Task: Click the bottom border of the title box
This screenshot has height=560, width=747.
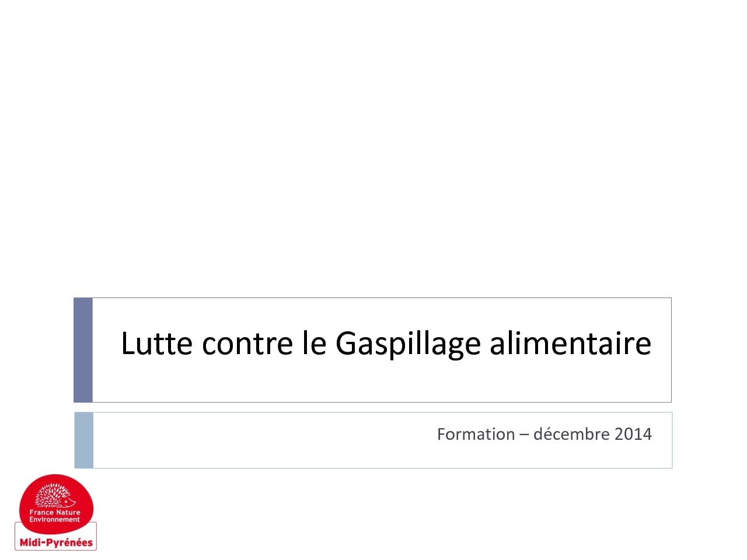Action: point(382,402)
